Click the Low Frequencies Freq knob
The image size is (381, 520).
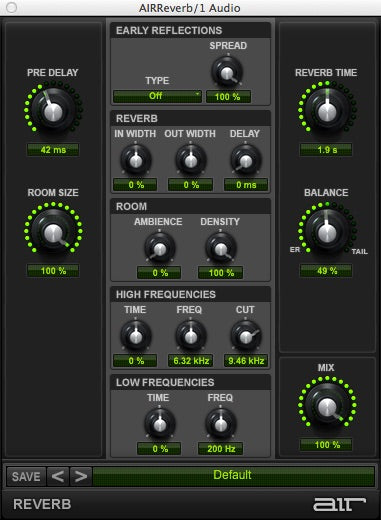(221, 424)
